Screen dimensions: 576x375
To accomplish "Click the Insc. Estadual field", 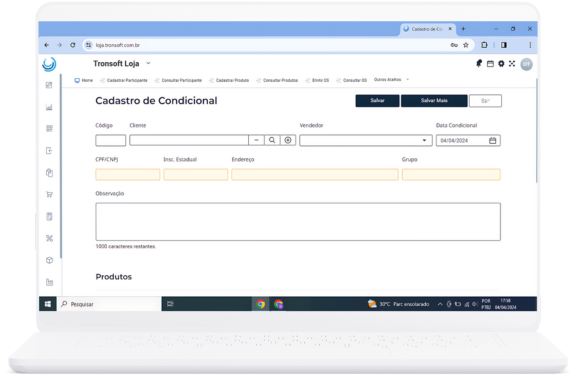I will [x=196, y=174].
